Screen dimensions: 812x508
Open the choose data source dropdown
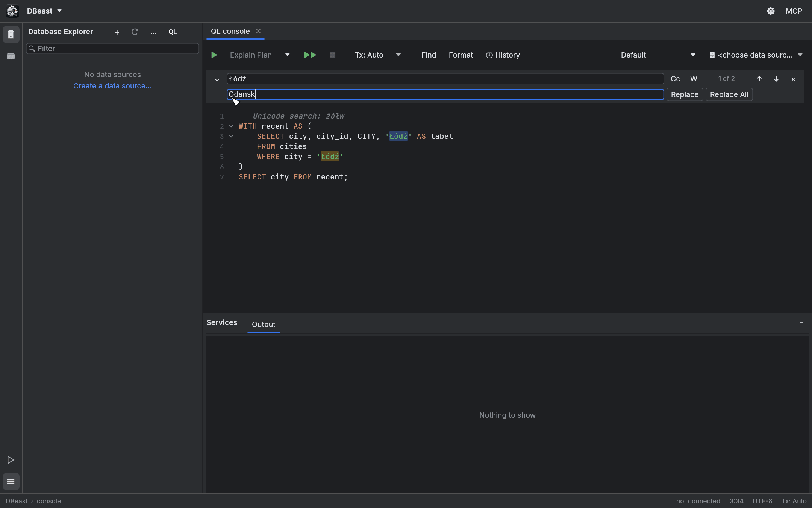click(x=756, y=55)
